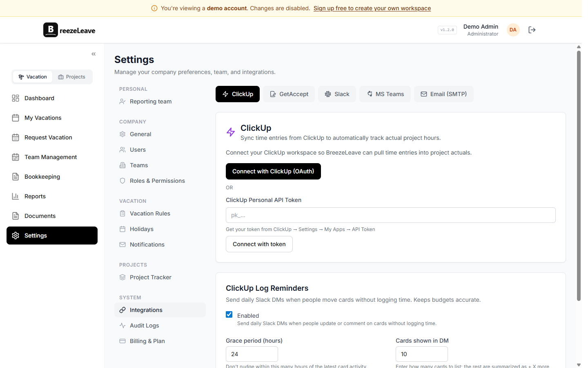Focus the ClickUp Personal API Token field

pos(391,215)
